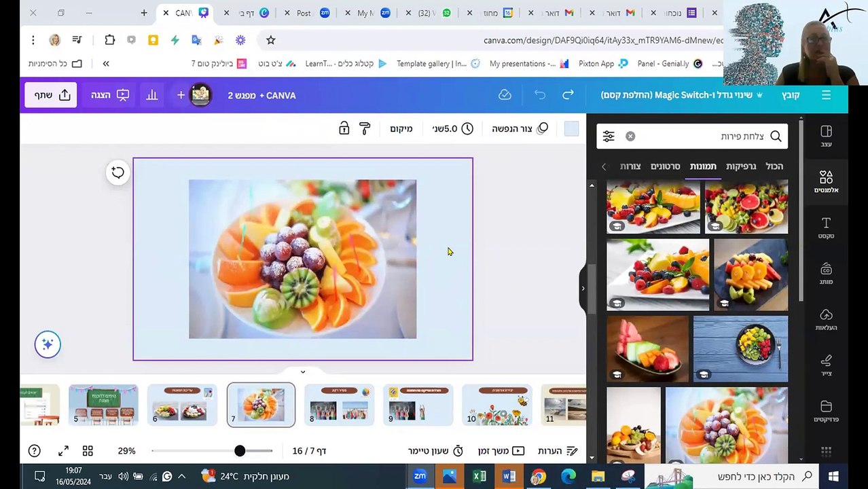Open Resize and Magic Switch menu
The height and width of the screenshot is (489, 868).
coord(681,95)
